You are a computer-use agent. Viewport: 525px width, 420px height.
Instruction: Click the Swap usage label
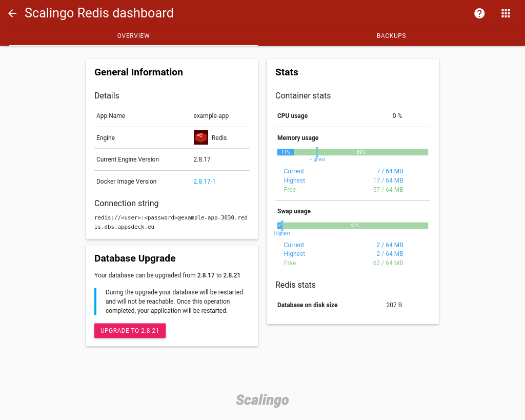tap(294, 211)
